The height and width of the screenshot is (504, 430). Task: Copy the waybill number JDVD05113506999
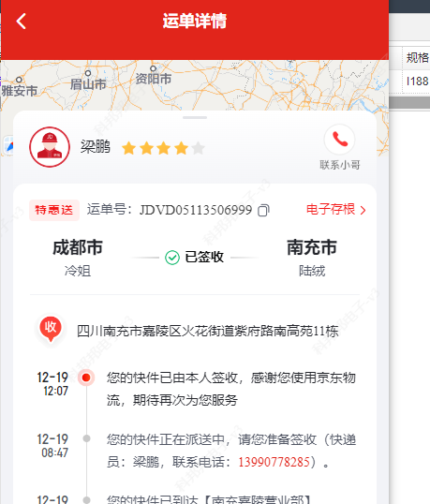263,210
